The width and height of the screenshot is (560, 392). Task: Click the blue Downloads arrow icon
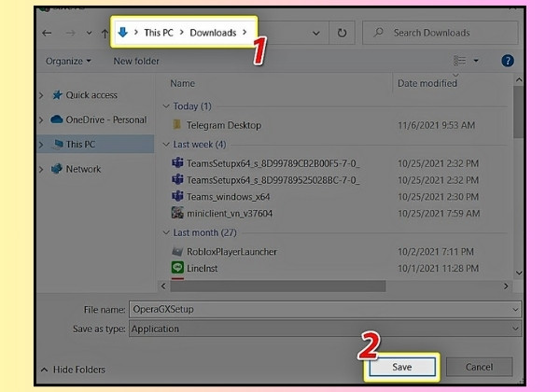(123, 32)
